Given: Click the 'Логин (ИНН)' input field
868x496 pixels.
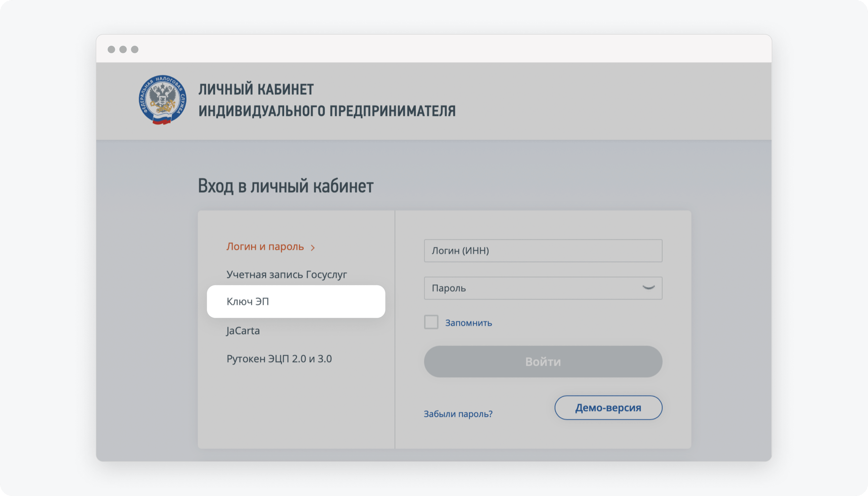Looking at the screenshot, I should 542,250.
